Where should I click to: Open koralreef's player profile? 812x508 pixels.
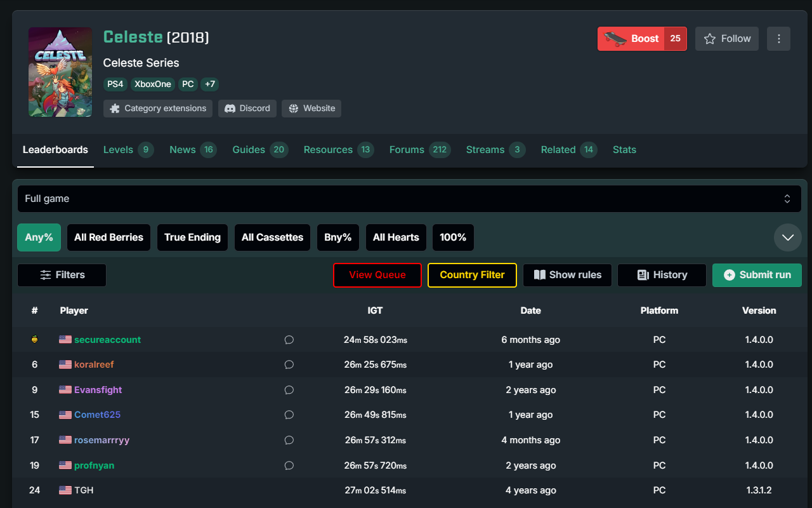click(x=94, y=364)
